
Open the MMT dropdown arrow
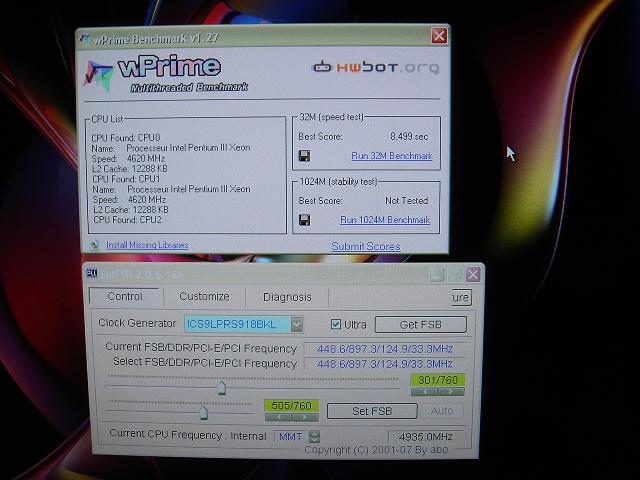pyautogui.click(x=314, y=436)
